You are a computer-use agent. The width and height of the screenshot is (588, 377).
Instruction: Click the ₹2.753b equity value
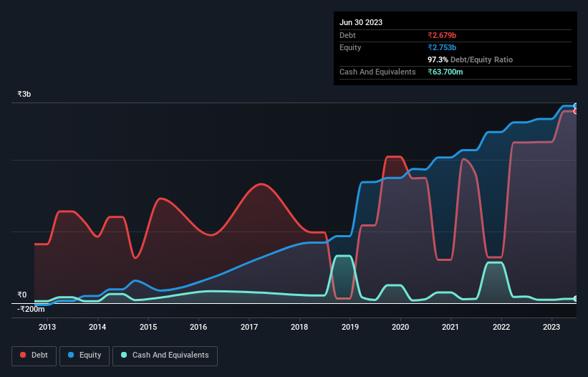(442, 47)
